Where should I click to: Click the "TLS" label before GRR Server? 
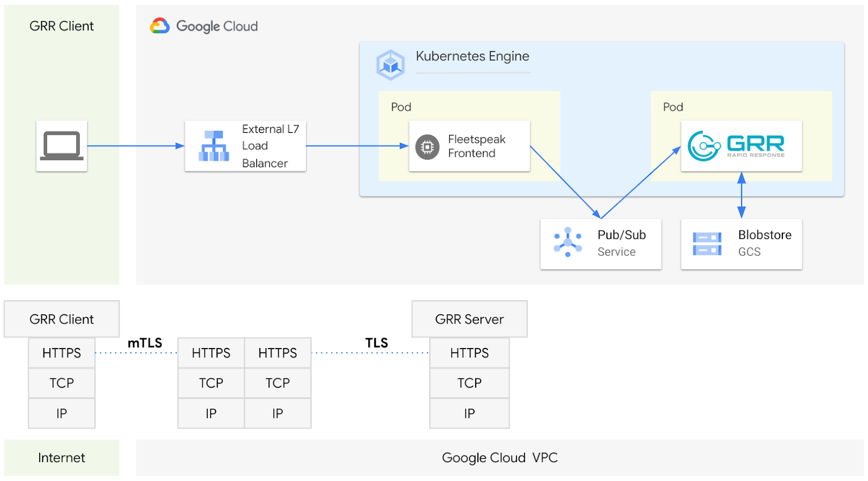376,343
